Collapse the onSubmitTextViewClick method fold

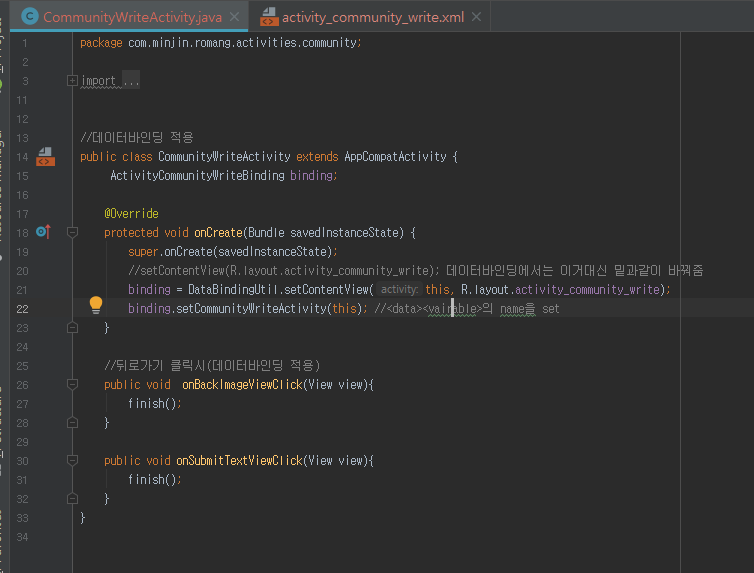(x=72, y=461)
